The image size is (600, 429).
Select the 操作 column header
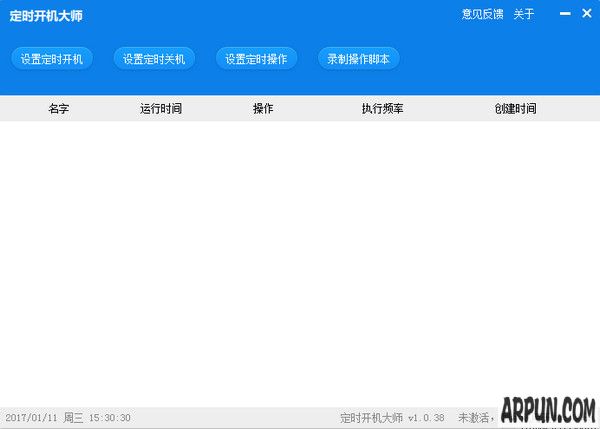pyautogui.click(x=263, y=109)
